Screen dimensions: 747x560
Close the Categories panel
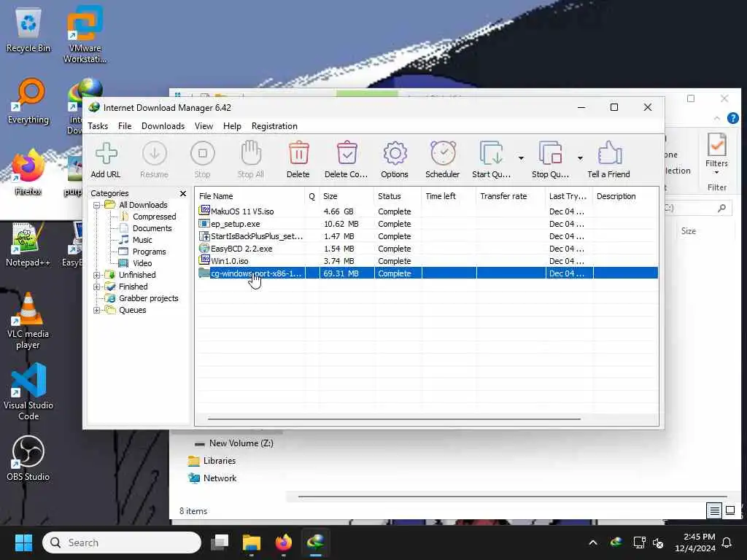(x=183, y=193)
